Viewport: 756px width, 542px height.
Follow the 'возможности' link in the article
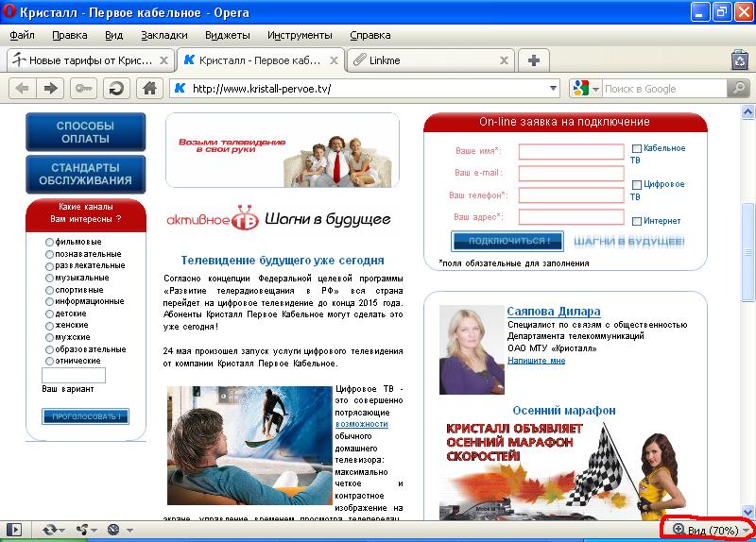pyautogui.click(x=362, y=424)
